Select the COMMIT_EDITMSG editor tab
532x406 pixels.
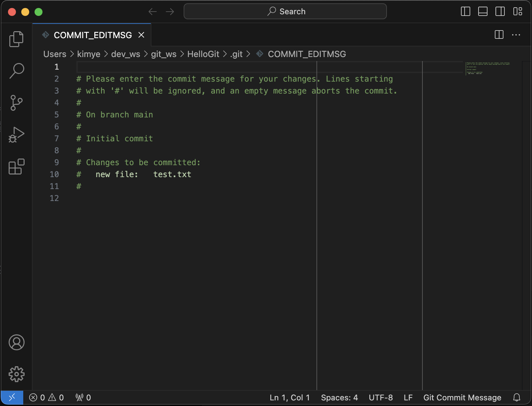point(93,35)
